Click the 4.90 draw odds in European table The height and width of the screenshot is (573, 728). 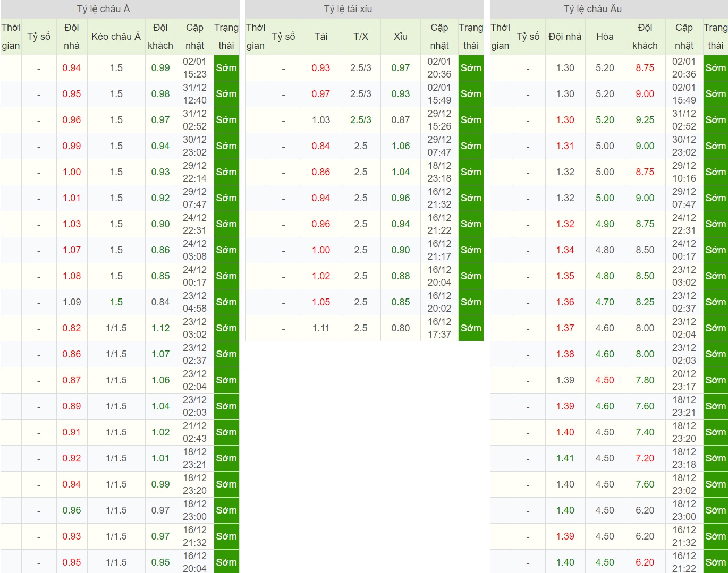(605, 224)
